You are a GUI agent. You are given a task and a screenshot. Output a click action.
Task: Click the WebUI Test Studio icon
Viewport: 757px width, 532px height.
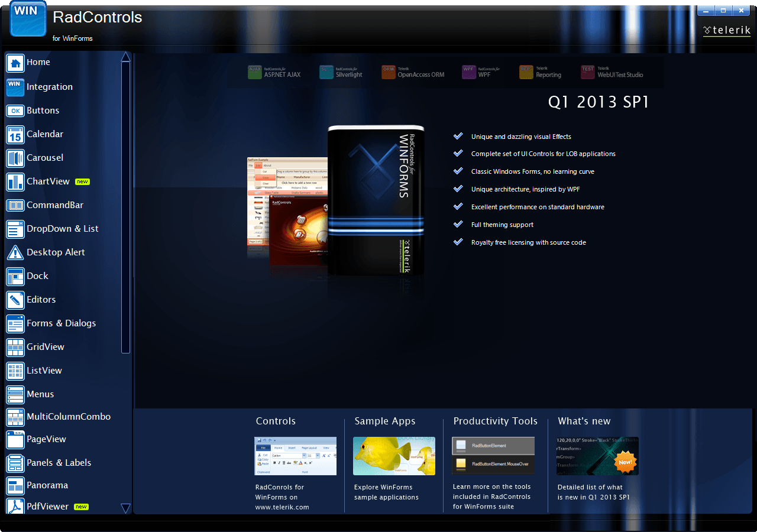coord(588,72)
